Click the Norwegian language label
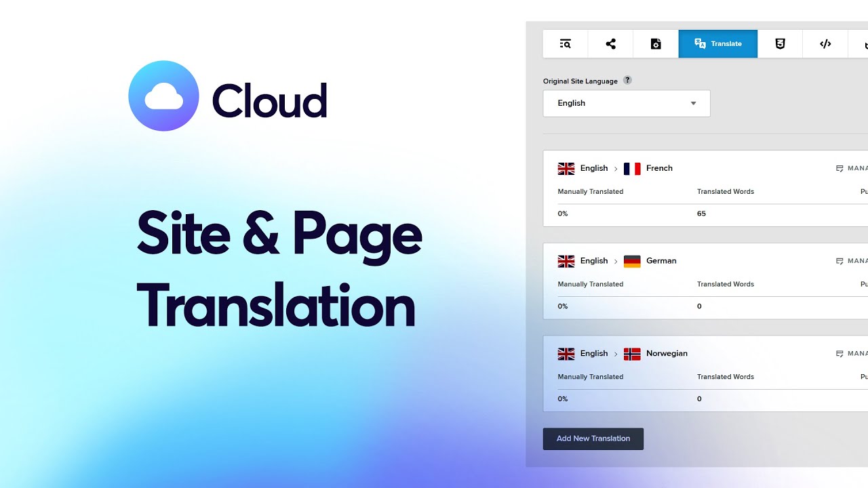The image size is (868, 488). pos(667,353)
